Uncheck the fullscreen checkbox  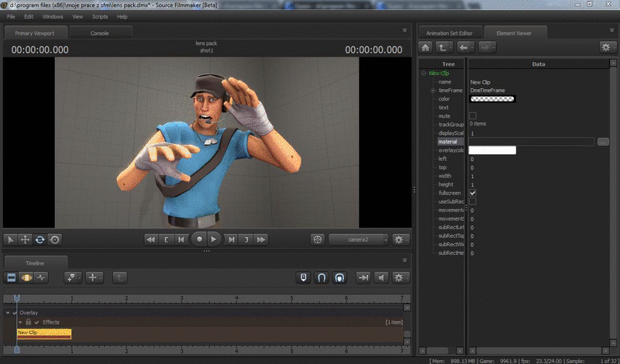coord(473,193)
